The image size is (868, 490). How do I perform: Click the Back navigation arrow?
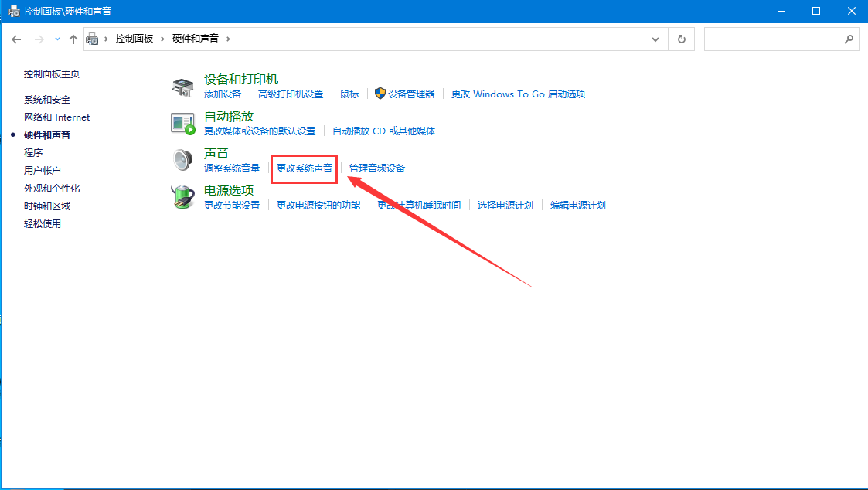16,39
